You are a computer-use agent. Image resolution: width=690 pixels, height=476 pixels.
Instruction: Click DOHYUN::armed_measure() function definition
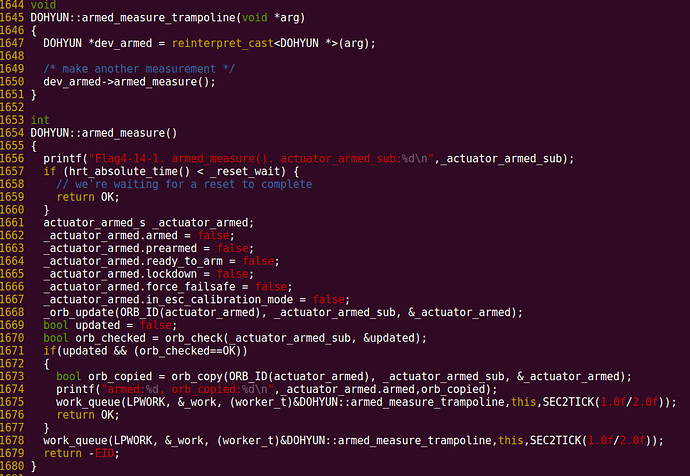[x=104, y=133]
